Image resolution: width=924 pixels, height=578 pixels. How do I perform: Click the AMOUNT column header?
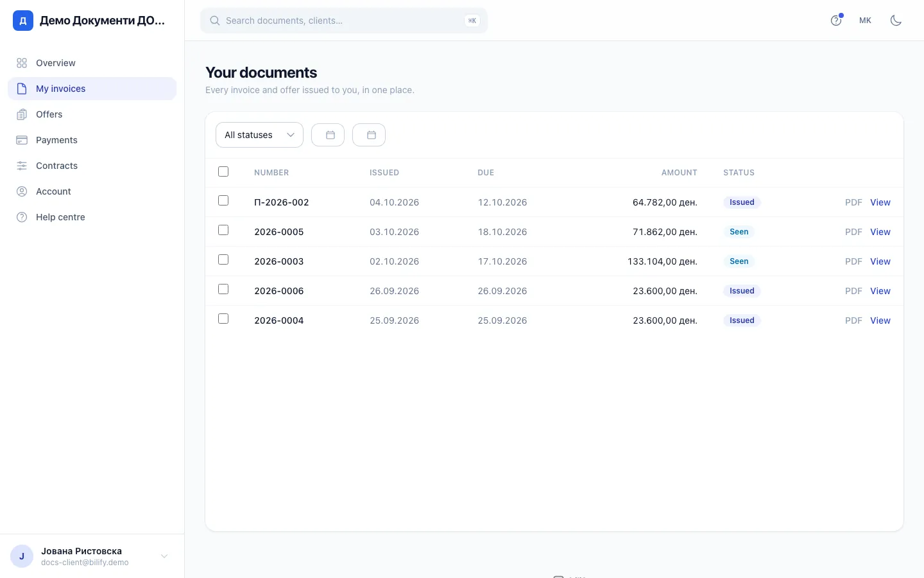[x=680, y=173]
